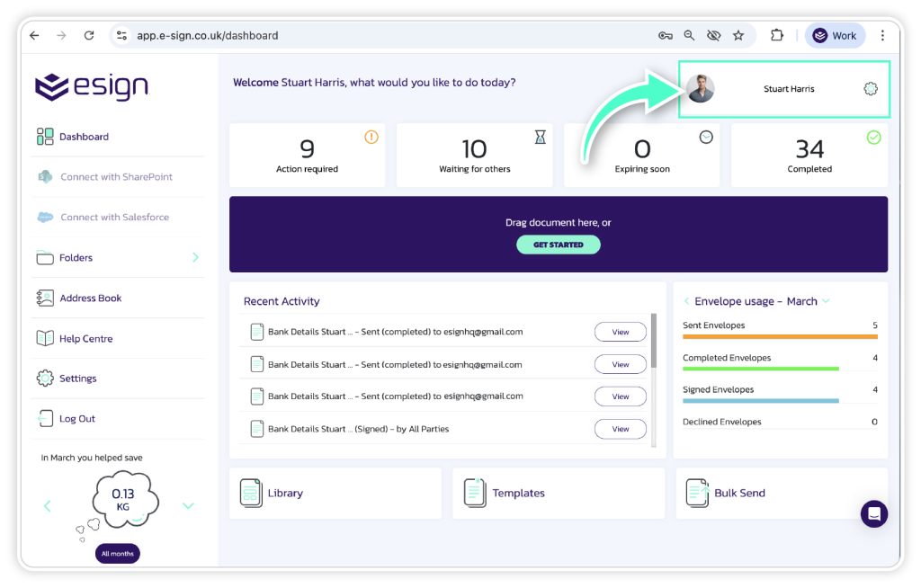Click the Waiting for others hourglass icon

540,137
